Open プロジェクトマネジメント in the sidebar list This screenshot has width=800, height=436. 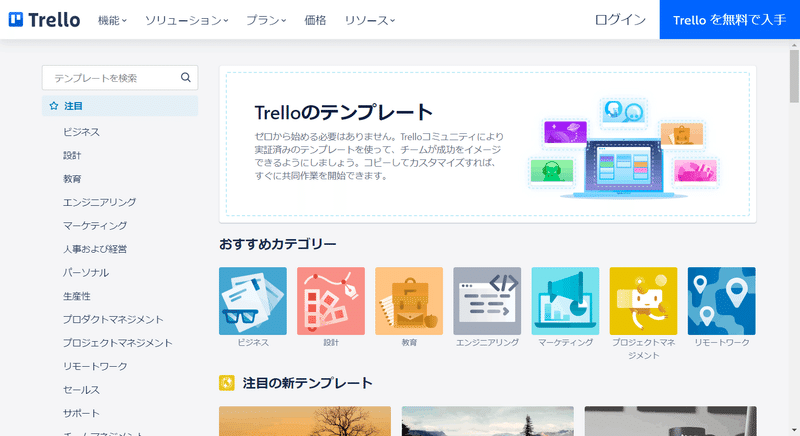[117, 343]
